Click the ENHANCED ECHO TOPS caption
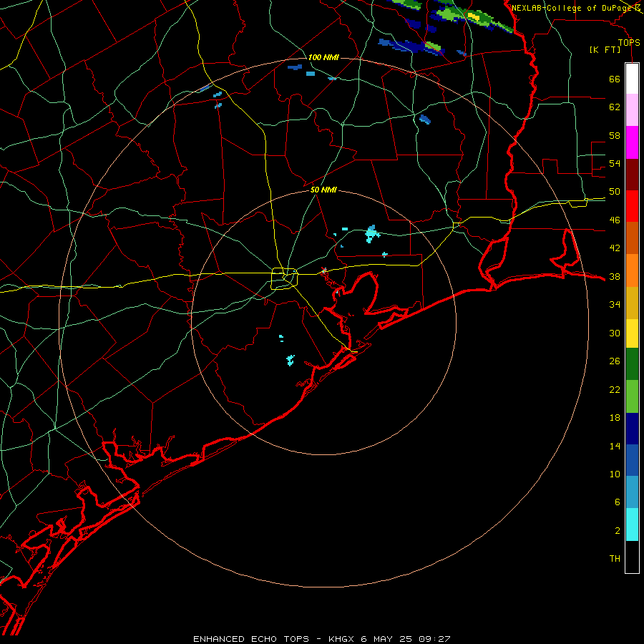Image resolution: width=644 pixels, height=644 pixels. point(251,639)
